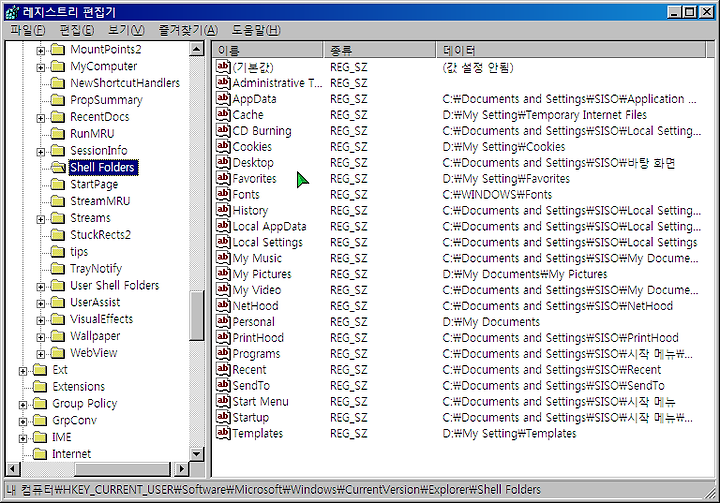
Task: Select the Local Settings value name
Action: click(x=268, y=242)
